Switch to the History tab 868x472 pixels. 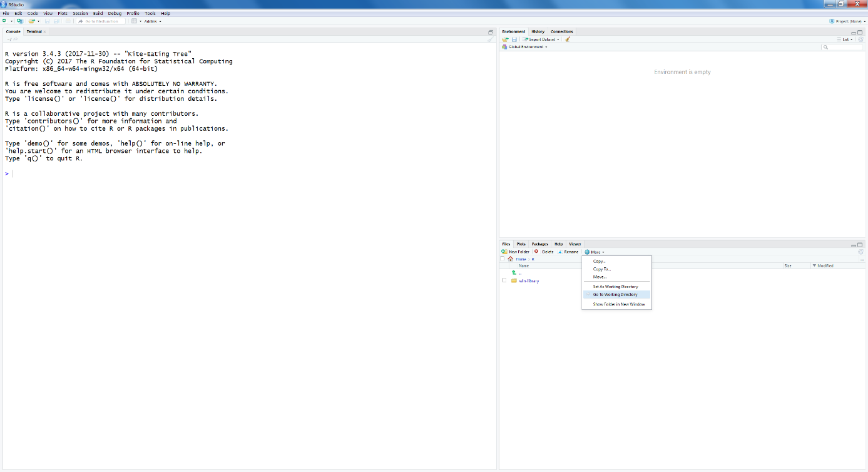coord(538,31)
